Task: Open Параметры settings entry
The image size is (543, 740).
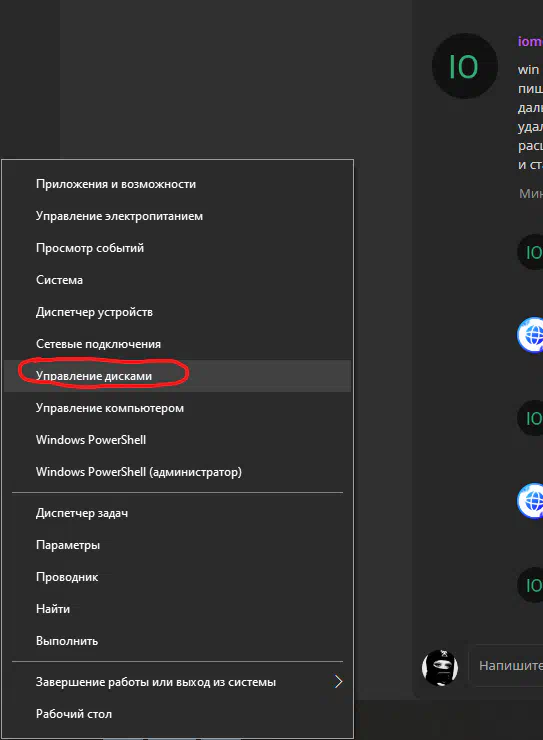Action: click(x=177, y=545)
